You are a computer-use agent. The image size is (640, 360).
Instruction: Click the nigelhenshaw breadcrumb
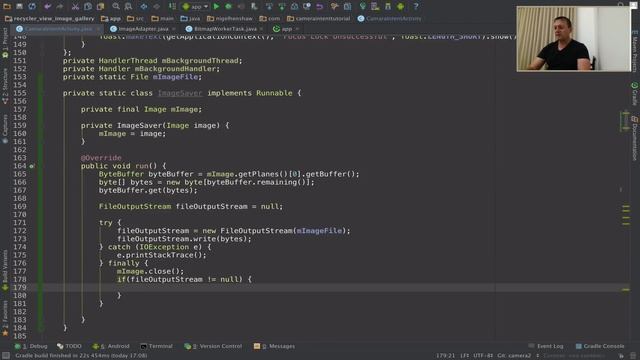(x=230, y=18)
